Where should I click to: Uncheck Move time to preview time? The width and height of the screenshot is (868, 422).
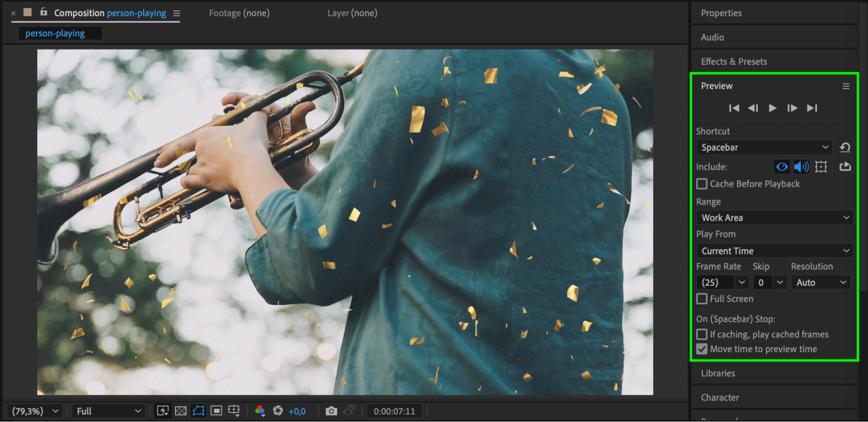click(x=702, y=349)
